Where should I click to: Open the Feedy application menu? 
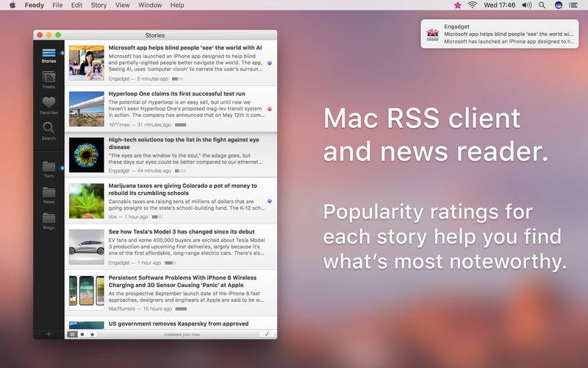pyautogui.click(x=34, y=5)
